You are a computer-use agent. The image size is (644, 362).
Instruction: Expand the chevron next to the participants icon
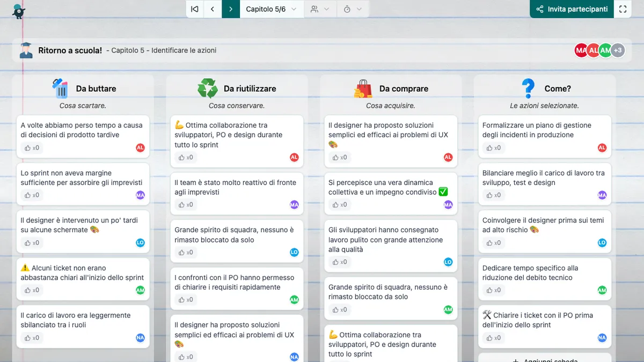pos(327,9)
